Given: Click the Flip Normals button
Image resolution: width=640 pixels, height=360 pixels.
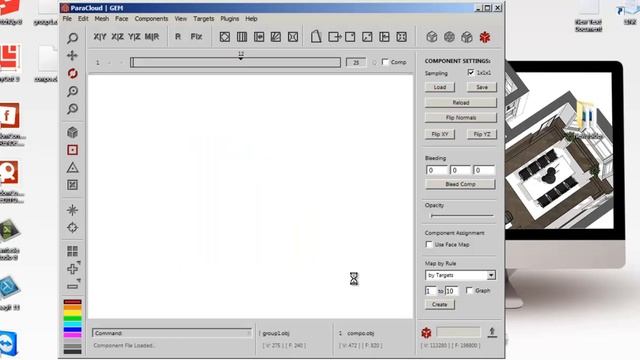Looking at the screenshot, I should click(x=461, y=118).
